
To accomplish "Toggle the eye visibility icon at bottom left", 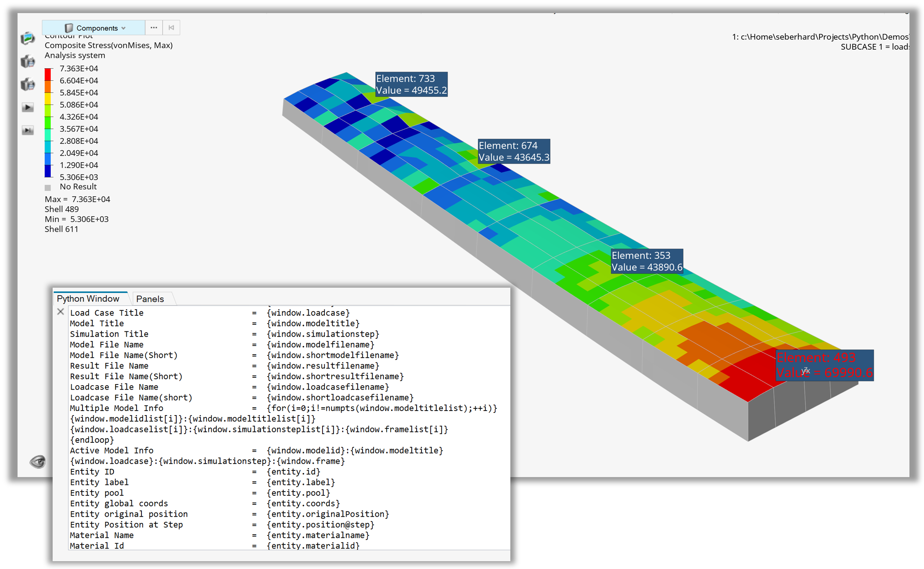I will 38,461.
